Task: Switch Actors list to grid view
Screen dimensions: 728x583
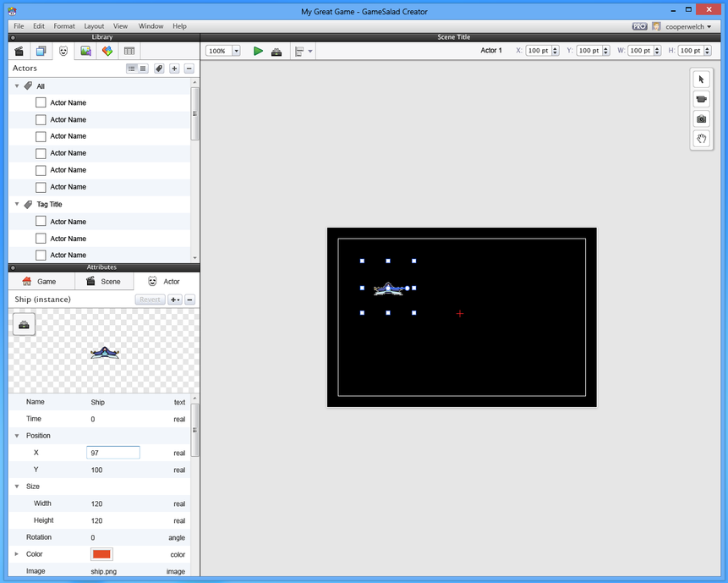Action: 143,69
